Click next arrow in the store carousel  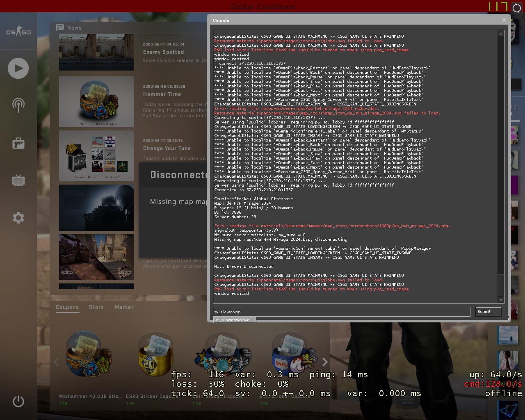pyautogui.click(x=325, y=362)
